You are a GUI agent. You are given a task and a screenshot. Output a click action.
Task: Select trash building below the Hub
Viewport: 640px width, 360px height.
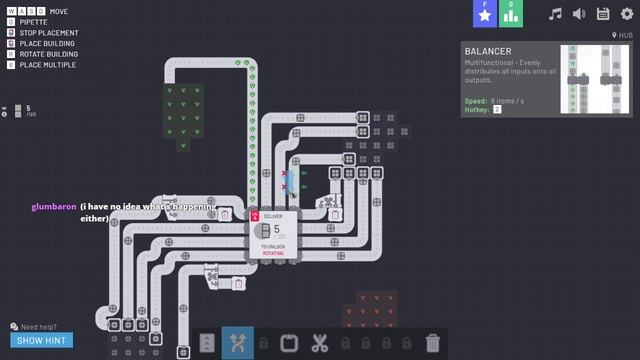(239, 284)
